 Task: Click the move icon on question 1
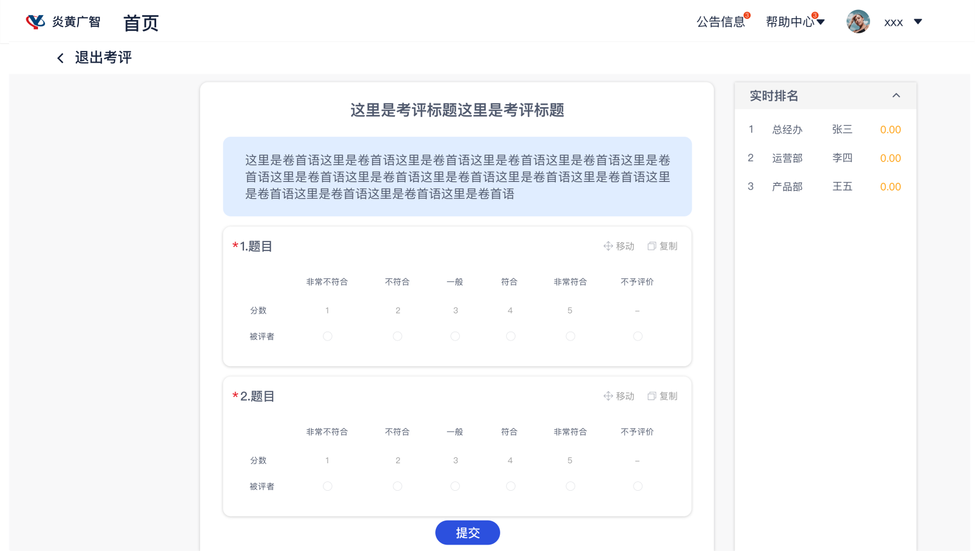(x=608, y=246)
